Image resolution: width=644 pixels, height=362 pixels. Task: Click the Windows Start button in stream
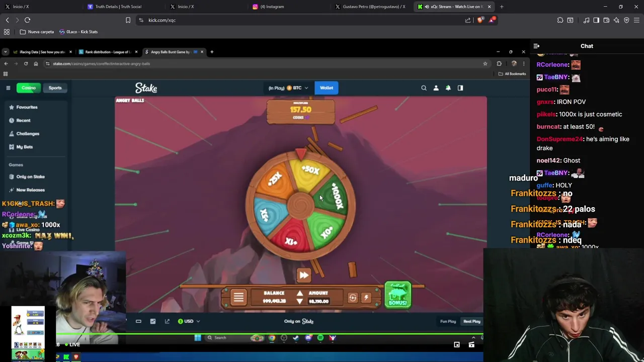coord(198,338)
